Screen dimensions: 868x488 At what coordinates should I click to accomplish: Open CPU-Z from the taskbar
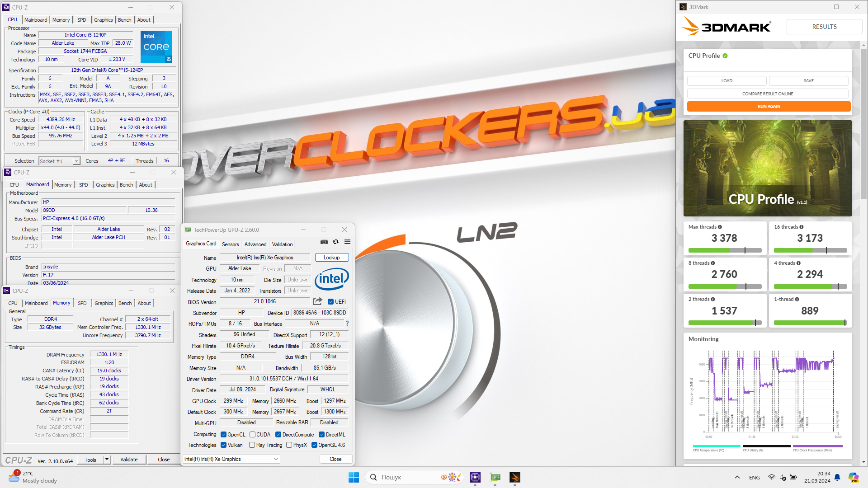tap(475, 477)
